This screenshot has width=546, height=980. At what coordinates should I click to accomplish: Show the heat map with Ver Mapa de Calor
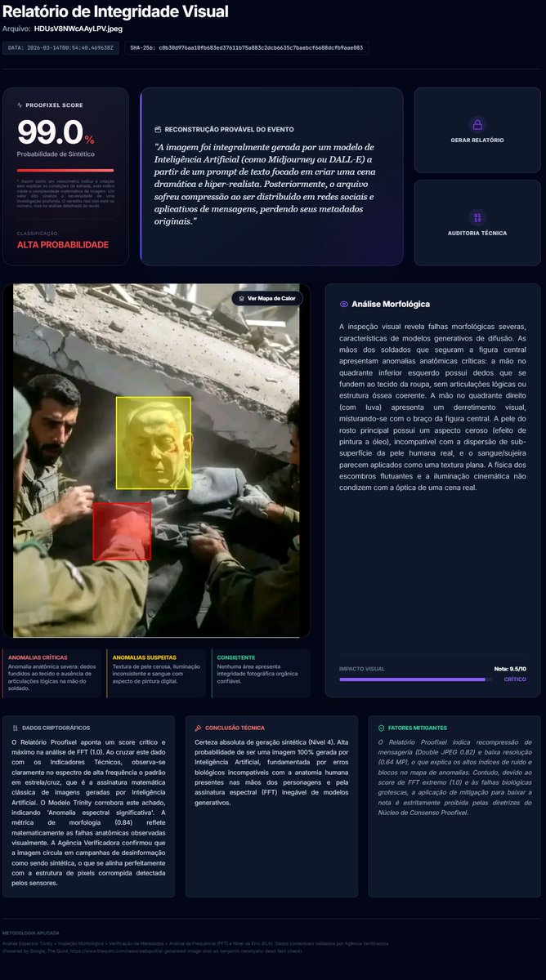coord(267,299)
